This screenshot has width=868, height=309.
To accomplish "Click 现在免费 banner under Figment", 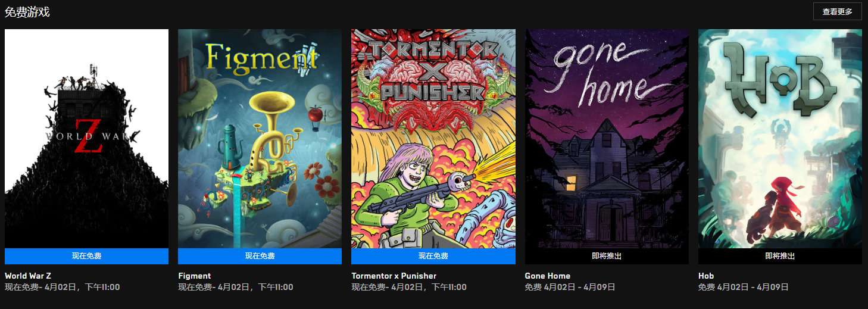I will (x=260, y=256).
